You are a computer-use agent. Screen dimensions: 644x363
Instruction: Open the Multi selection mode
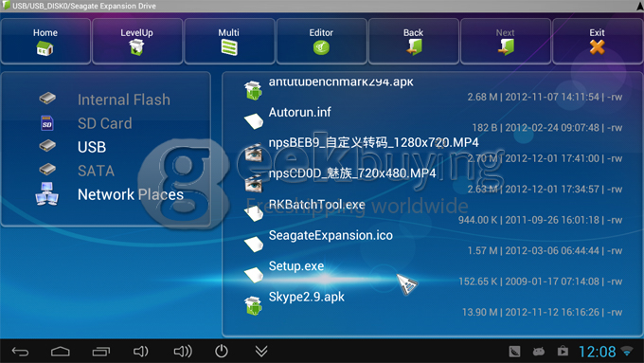click(229, 41)
